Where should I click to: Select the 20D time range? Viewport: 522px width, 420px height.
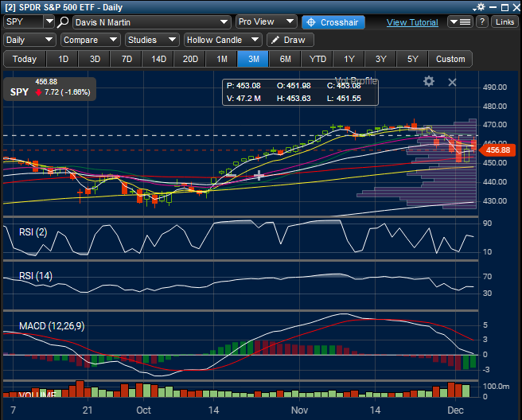(190, 59)
